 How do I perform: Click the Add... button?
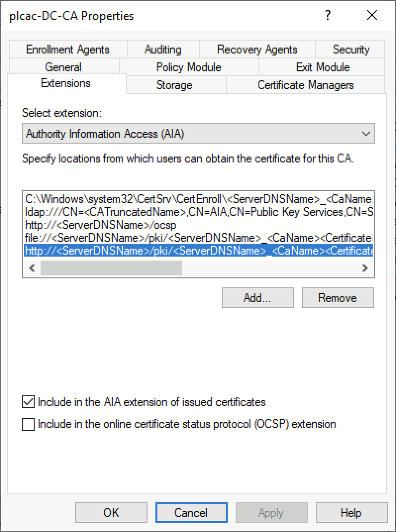(257, 298)
